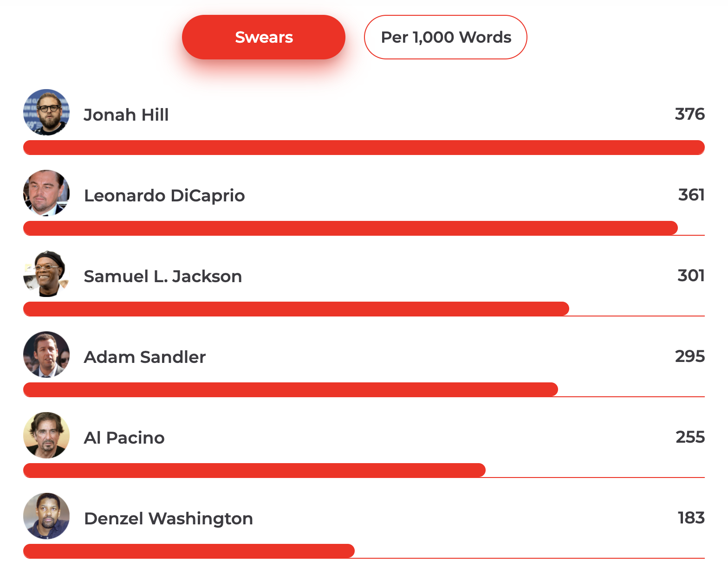Viewport: 728px width, 568px height.
Task: Click the avatar next to Denzel Washington
Action: (x=46, y=516)
